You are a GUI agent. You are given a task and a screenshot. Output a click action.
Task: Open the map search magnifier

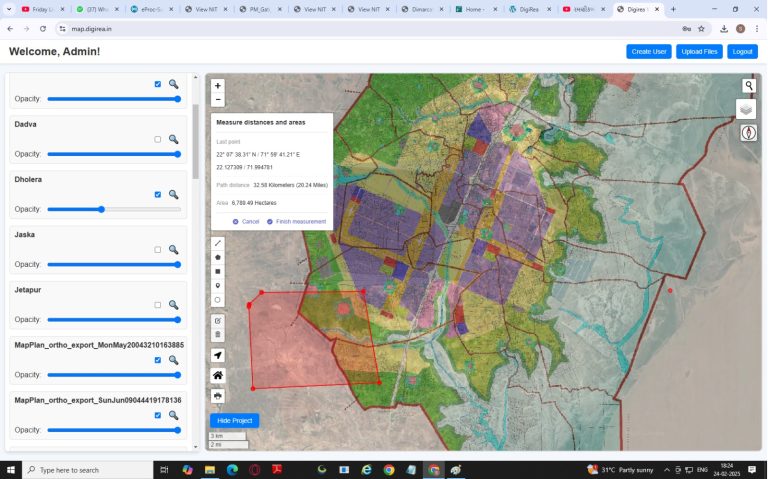tap(748, 86)
